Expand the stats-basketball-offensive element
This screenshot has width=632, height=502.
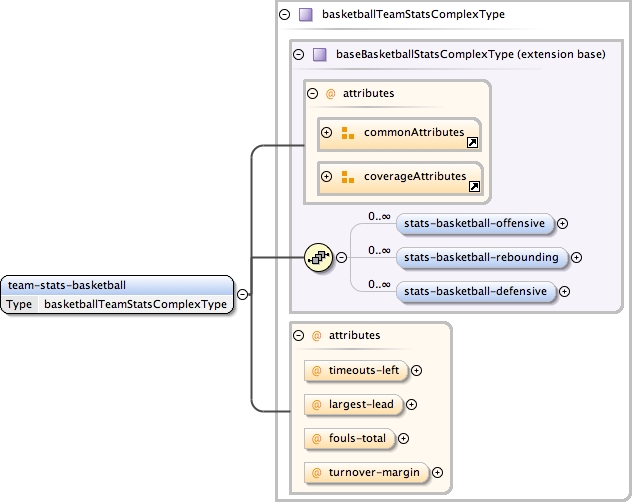562,223
